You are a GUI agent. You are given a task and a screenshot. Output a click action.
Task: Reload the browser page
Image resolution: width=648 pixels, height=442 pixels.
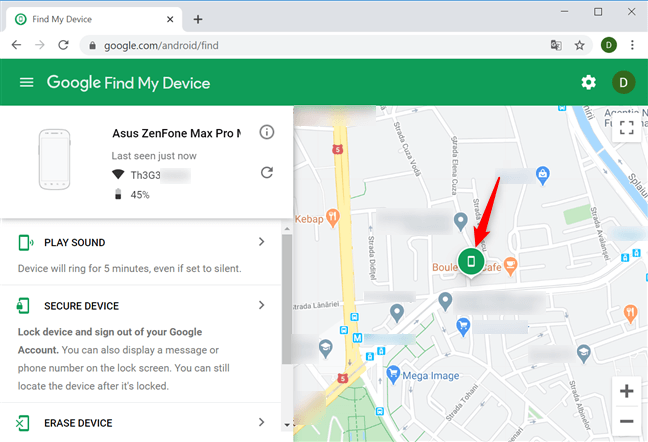click(63, 45)
